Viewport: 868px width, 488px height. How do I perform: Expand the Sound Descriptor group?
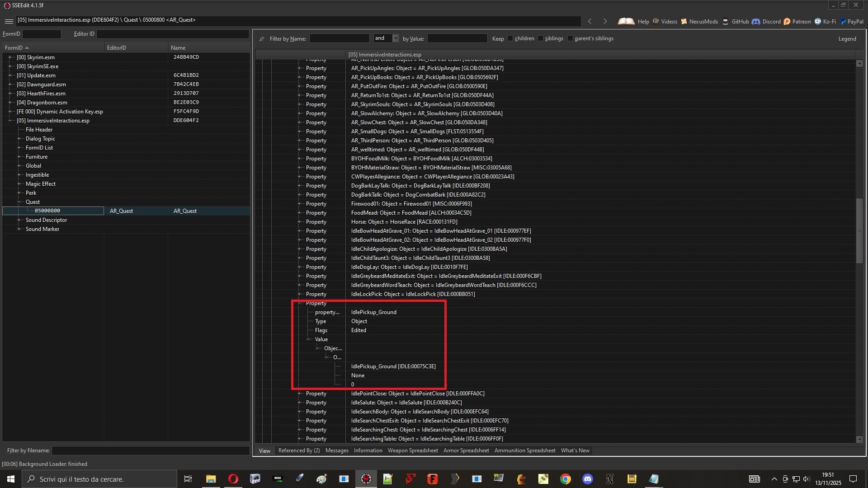19,220
